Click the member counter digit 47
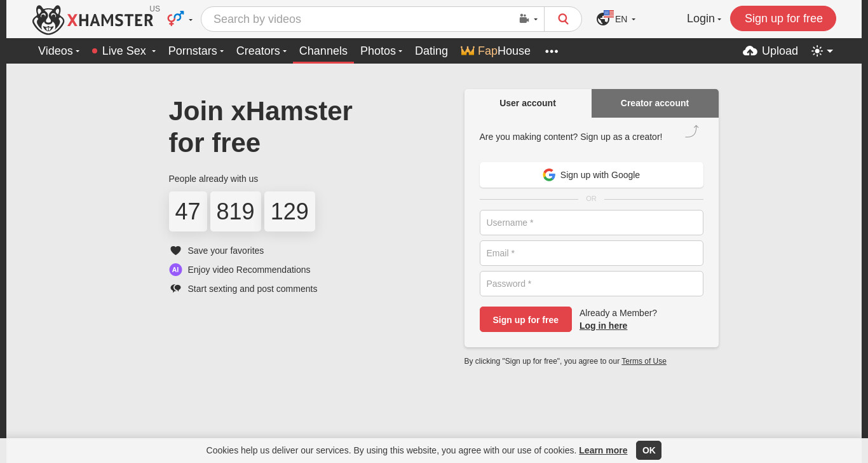Viewport: 868px width, 463px height. [188, 212]
